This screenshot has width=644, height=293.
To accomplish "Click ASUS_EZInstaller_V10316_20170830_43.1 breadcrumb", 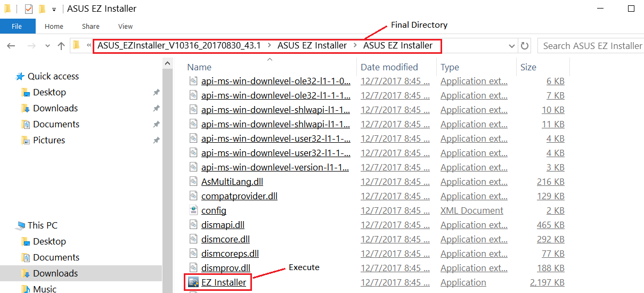I will (x=179, y=46).
